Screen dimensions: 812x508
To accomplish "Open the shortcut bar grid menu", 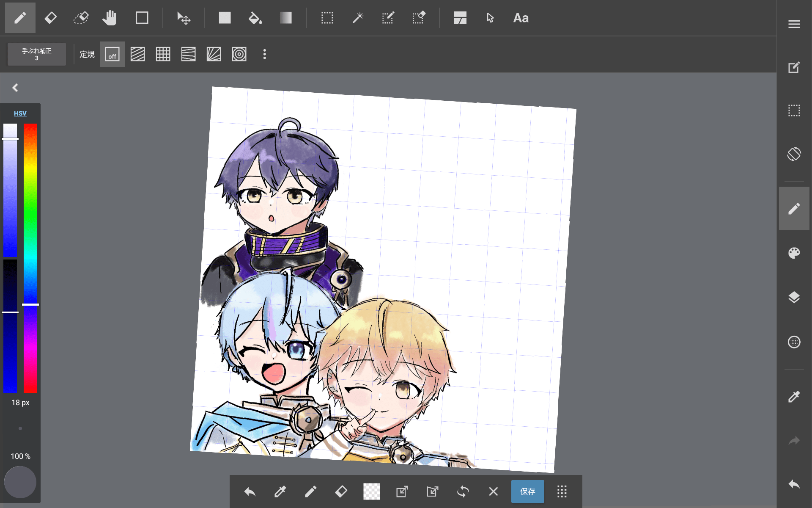I will (x=562, y=491).
